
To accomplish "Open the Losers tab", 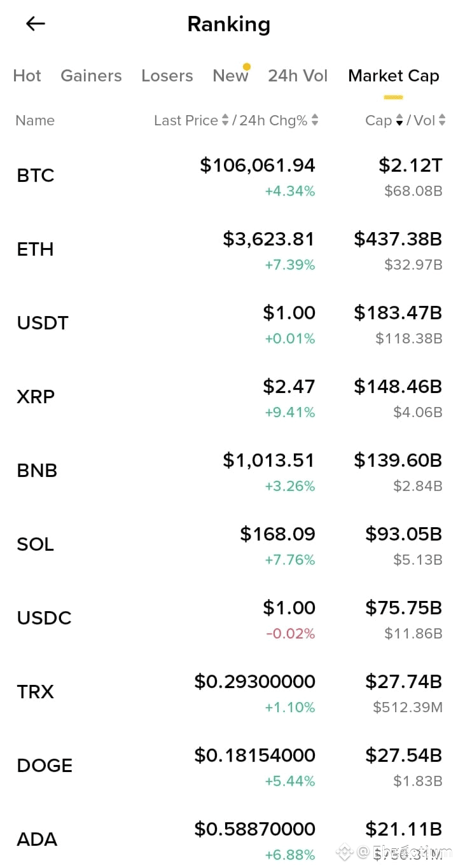I will coord(167,76).
